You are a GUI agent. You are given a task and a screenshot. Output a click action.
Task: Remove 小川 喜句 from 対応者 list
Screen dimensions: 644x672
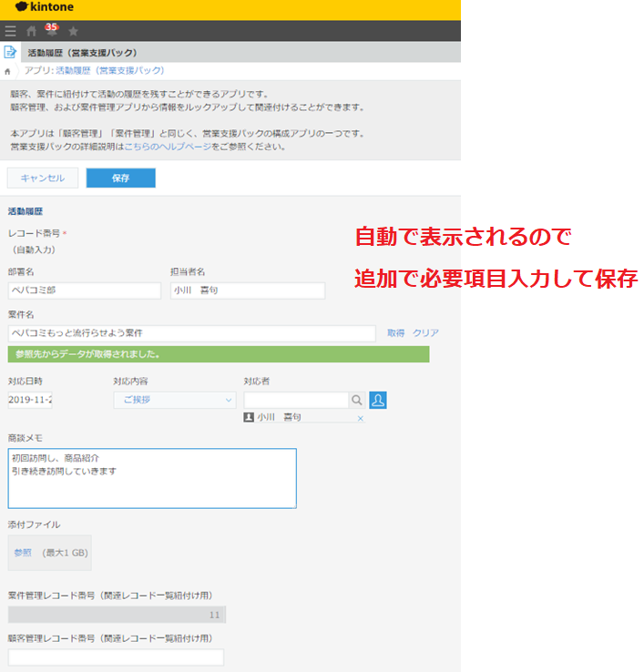pyautogui.click(x=360, y=418)
